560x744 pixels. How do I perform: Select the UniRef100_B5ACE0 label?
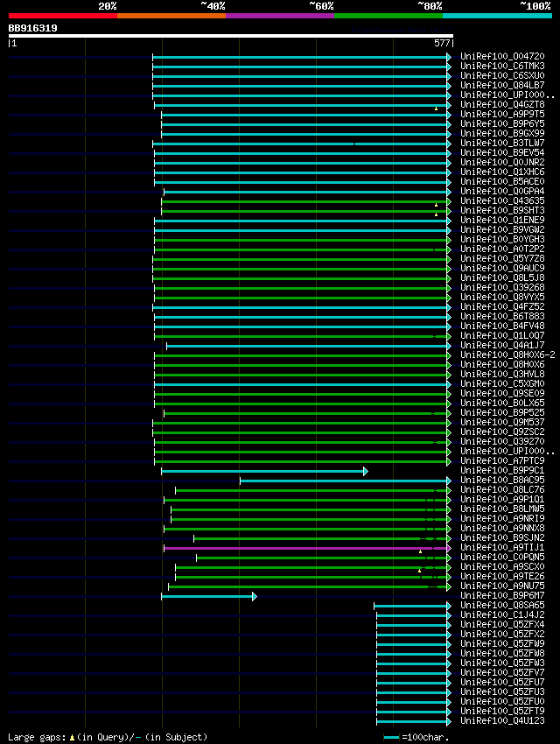(x=502, y=182)
